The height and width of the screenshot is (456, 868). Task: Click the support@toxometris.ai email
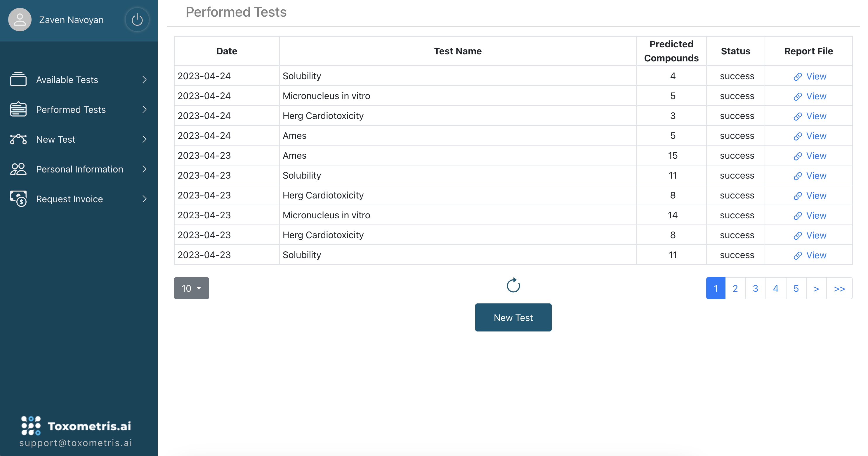76,443
